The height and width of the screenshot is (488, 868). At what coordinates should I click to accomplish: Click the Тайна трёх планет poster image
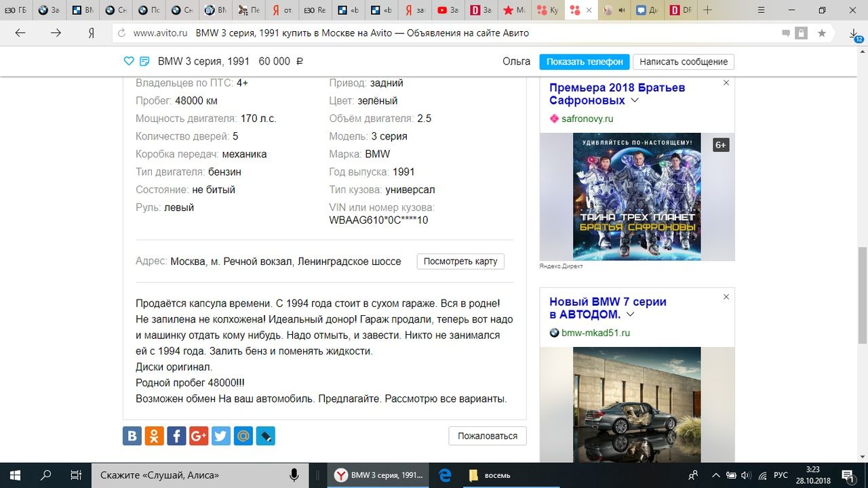(637, 197)
